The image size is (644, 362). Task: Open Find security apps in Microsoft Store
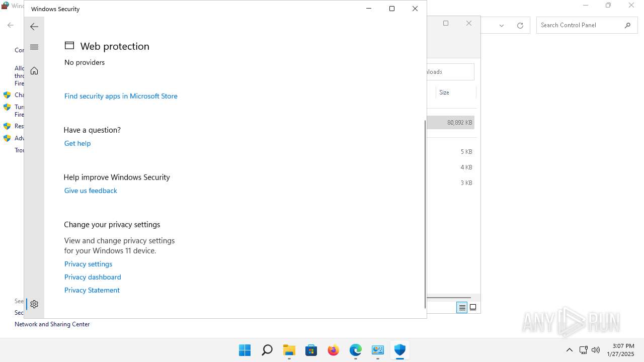click(121, 96)
